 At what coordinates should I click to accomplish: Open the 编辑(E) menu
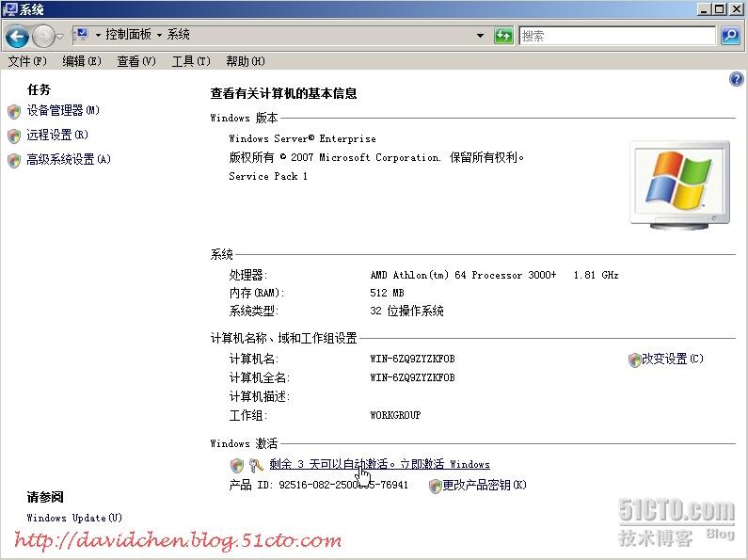[x=82, y=61]
